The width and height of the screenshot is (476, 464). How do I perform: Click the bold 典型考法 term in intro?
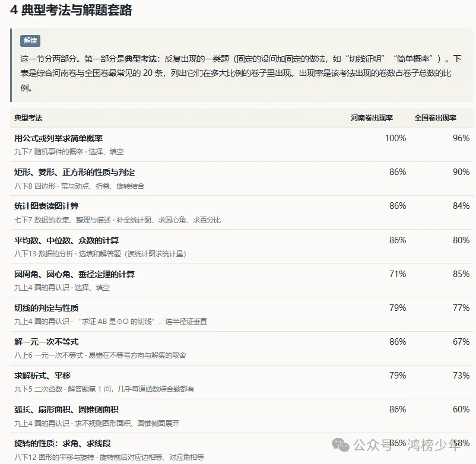click(141, 59)
